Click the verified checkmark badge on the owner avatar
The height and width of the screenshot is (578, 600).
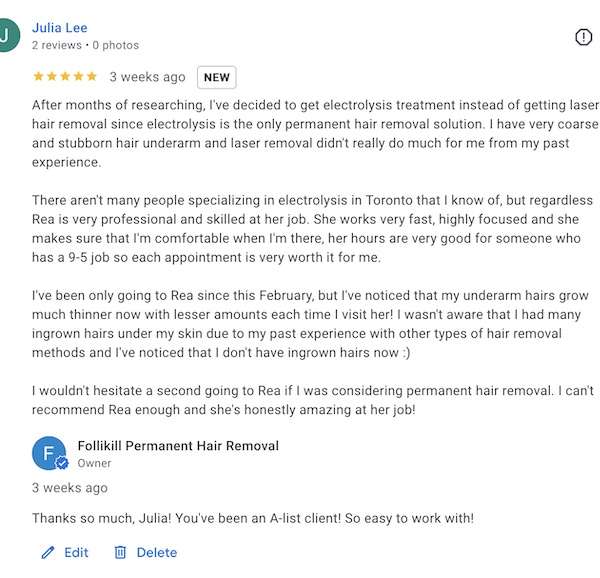[62, 463]
